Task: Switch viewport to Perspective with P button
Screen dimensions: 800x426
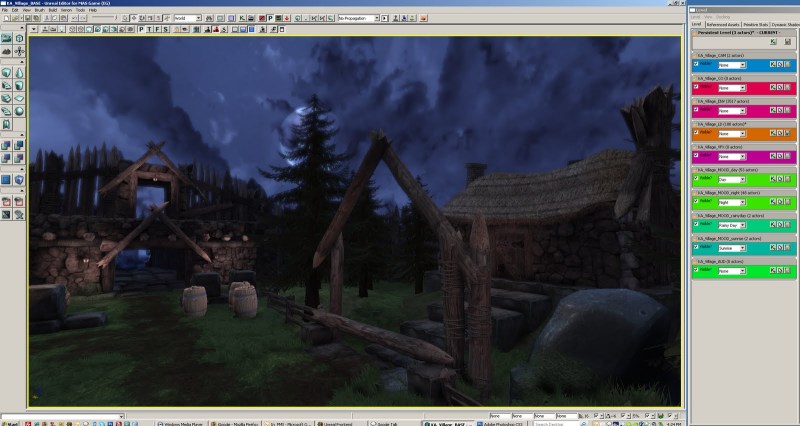Action: pyautogui.click(x=141, y=30)
